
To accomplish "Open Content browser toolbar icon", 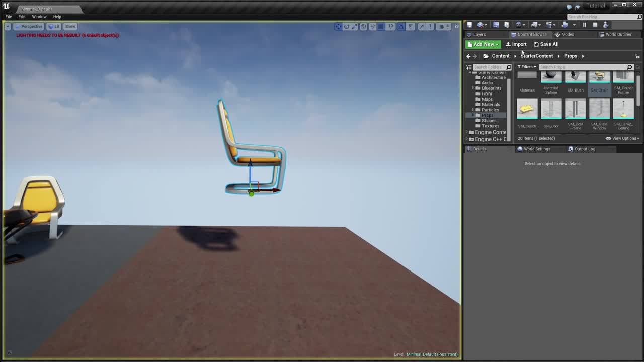I will [496, 25].
